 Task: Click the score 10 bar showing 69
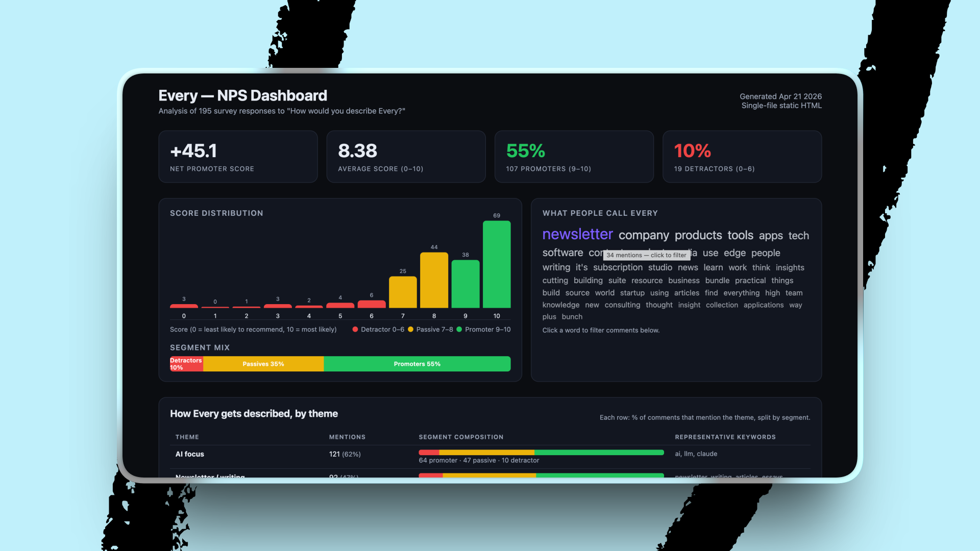tap(497, 264)
